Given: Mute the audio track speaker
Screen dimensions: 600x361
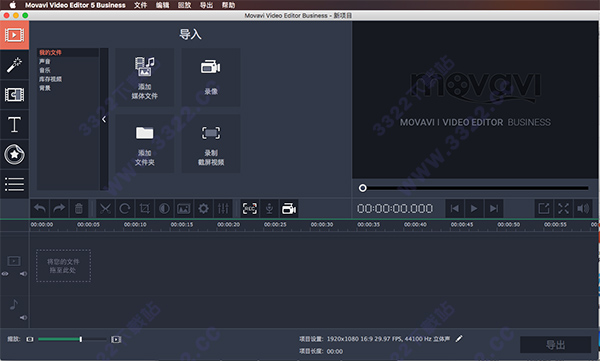Looking at the screenshot, I should pos(23,317).
